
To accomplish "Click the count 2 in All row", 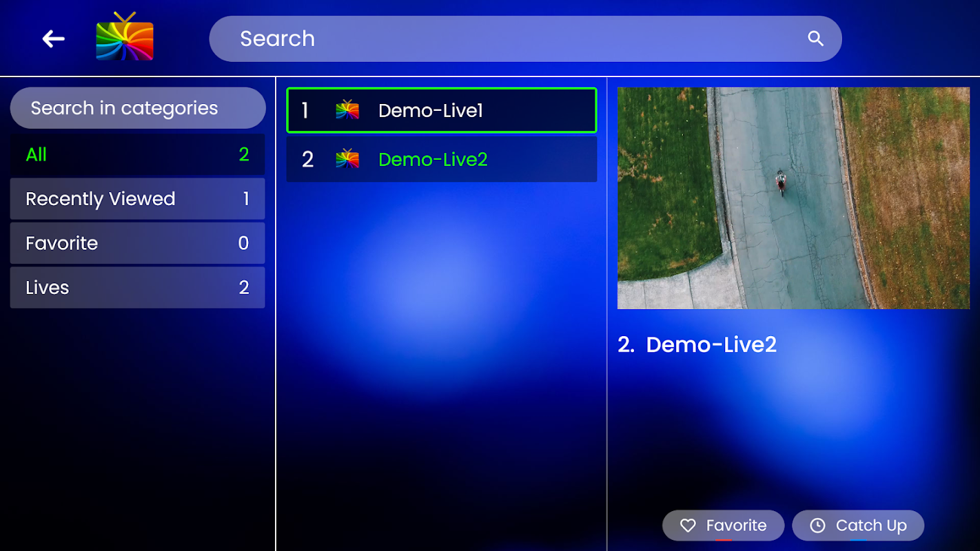I will point(244,154).
